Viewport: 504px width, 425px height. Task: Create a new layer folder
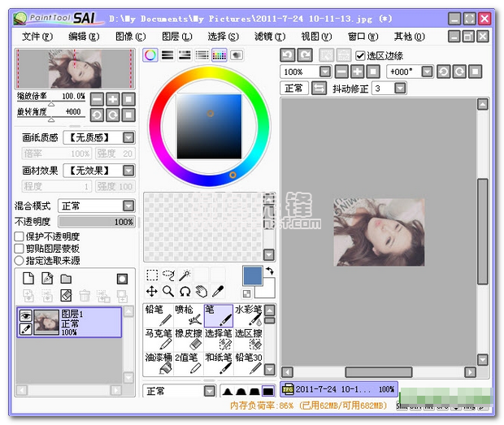point(66,279)
